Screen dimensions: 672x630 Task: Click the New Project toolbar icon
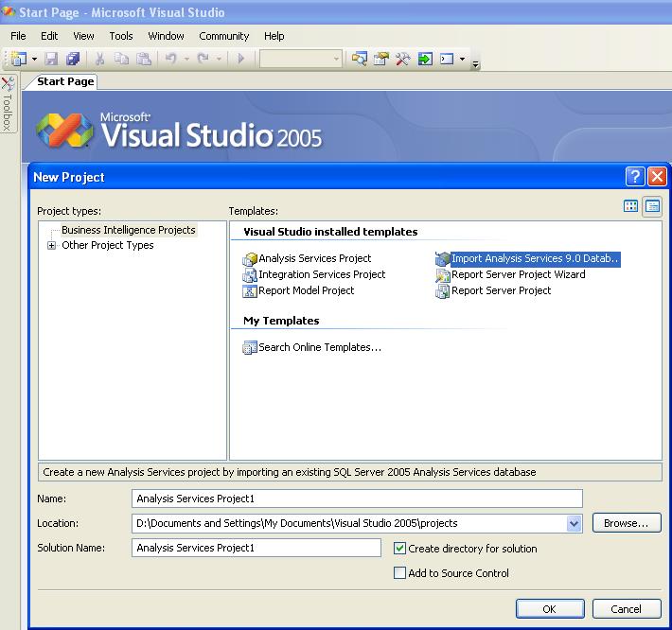point(18,59)
